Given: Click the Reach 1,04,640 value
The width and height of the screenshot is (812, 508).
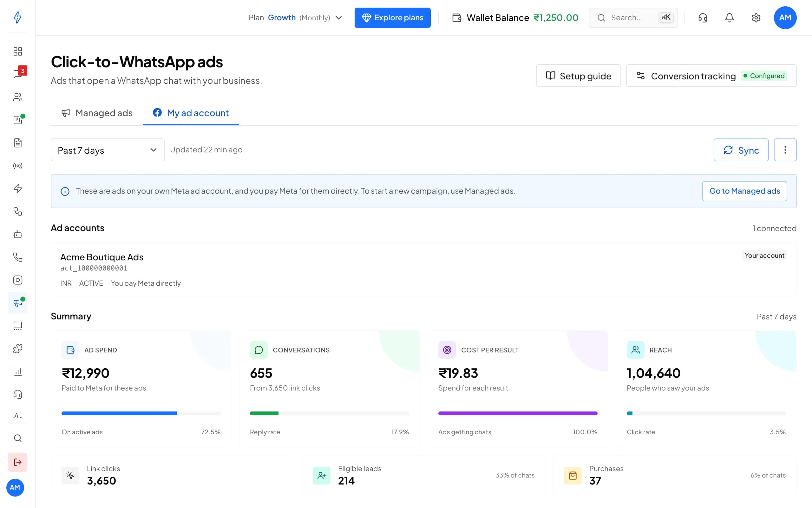Looking at the screenshot, I should 653,373.
